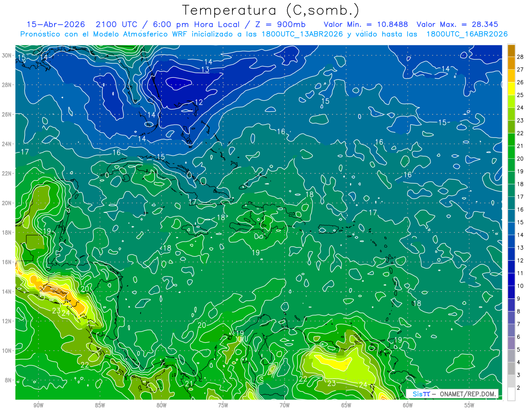The width and height of the screenshot is (532, 411).
Task: Click the 30N latitude axis label
Action: (8, 55)
